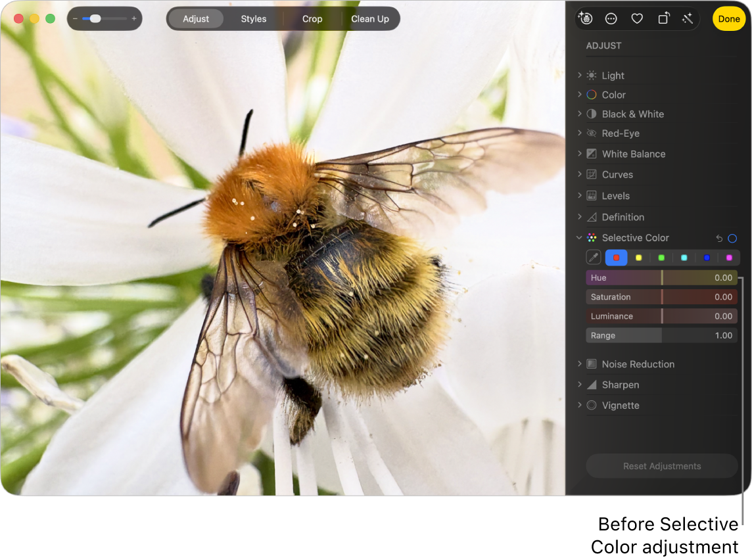Screen dimensions: 752x560
Task: Click the auto-enhance magic wand icon
Action: (688, 19)
